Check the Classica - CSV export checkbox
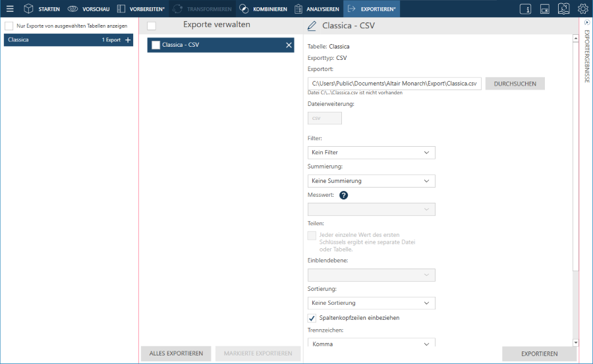This screenshot has height=364, width=593. coord(155,45)
